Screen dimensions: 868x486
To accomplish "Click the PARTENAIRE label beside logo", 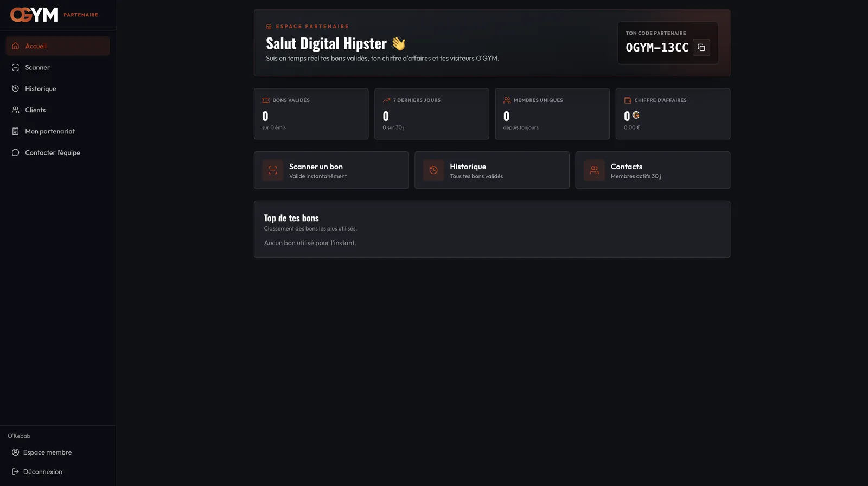I will [81, 15].
